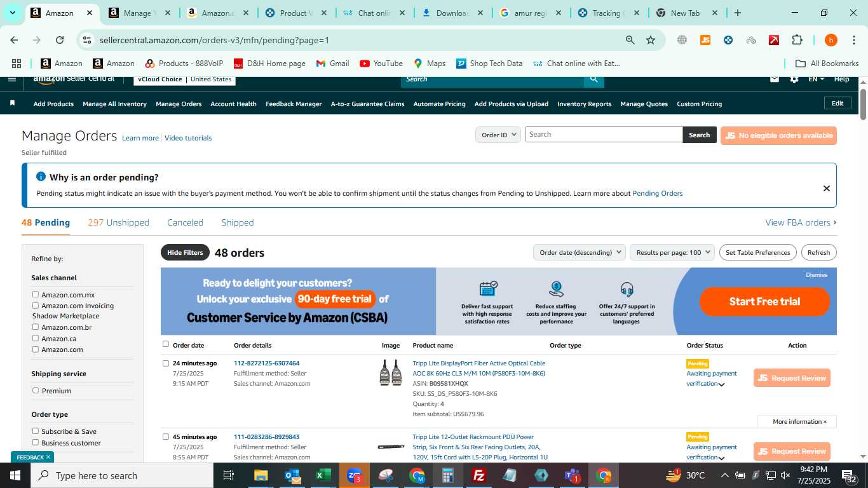Open the Seller Central hamburger menu
The image size is (868, 488).
coord(12,79)
